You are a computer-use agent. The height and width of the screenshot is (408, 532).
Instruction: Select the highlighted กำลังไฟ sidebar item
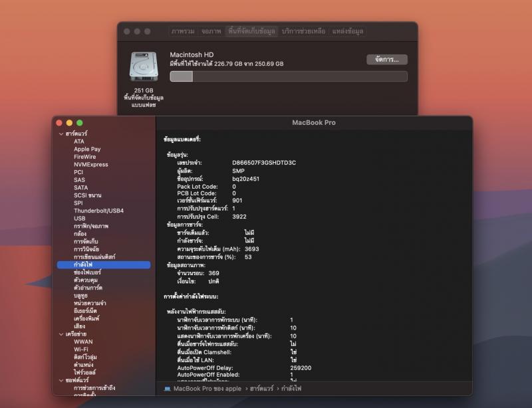pyautogui.click(x=104, y=265)
